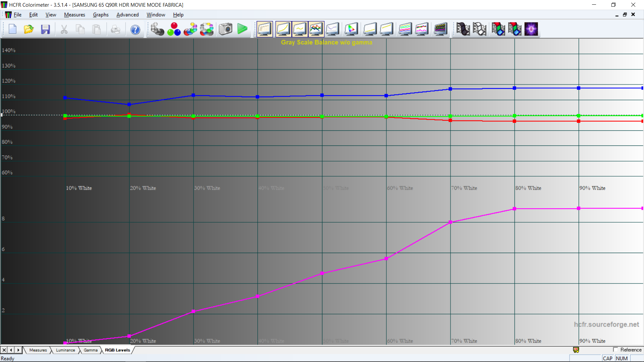Open CIE diagram graph icon
Image resolution: width=644 pixels, height=362 pixels.
[351, 29]
